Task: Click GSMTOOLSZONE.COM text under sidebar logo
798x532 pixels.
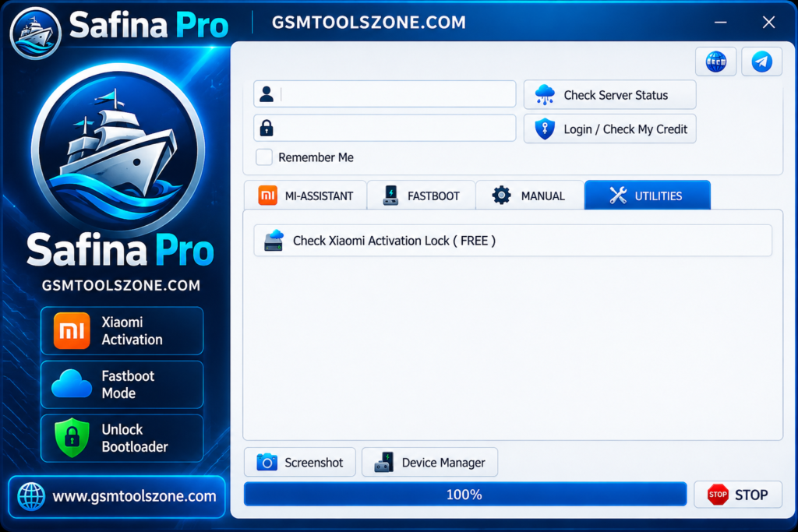Action: click(121, 285)
